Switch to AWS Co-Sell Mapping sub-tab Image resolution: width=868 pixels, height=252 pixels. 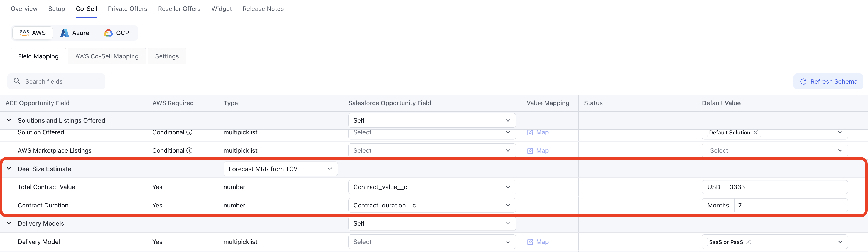coord(107,56)
